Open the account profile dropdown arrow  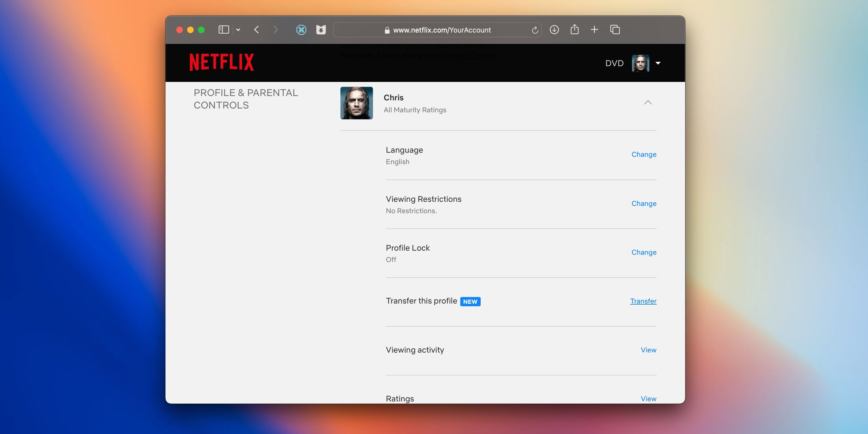[x=658, y=63]
